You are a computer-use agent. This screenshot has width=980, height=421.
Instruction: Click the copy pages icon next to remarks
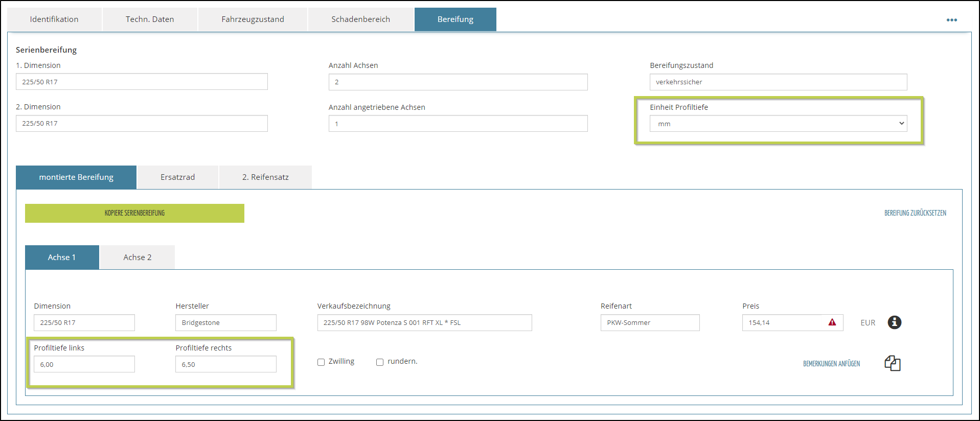892,363
